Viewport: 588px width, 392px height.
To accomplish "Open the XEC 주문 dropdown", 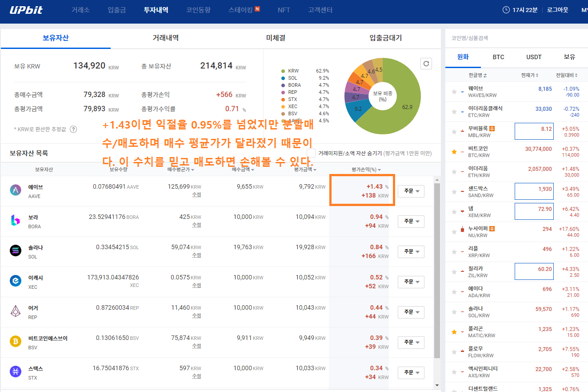I will (x=411, y=282).
